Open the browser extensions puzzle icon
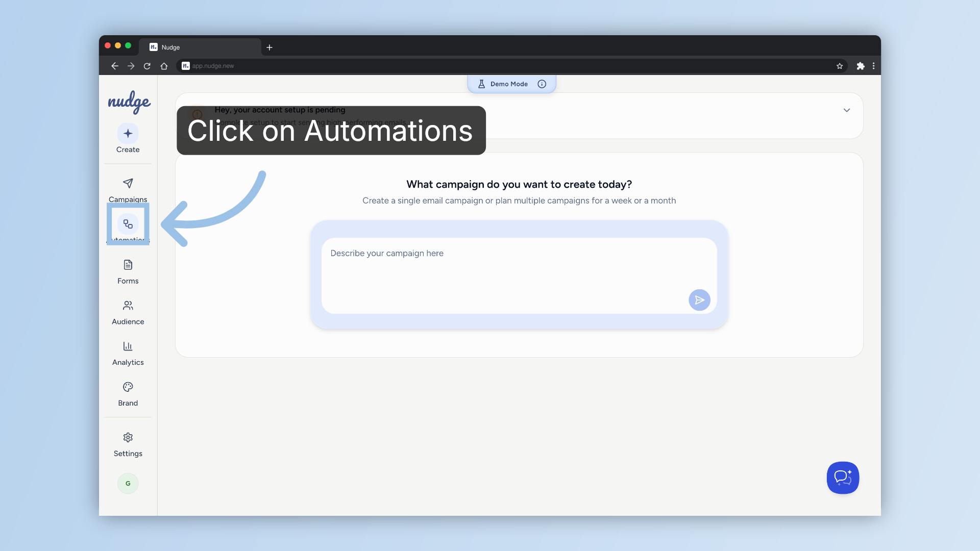980x551 pixels. click(861, 66)
